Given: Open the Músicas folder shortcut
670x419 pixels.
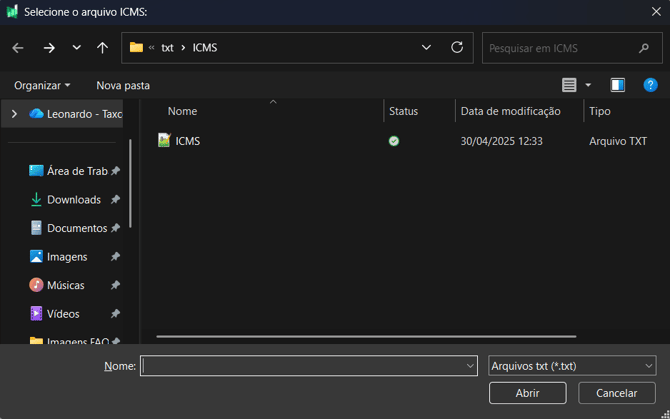Looking at the screenshot, I should coord(67,285).
